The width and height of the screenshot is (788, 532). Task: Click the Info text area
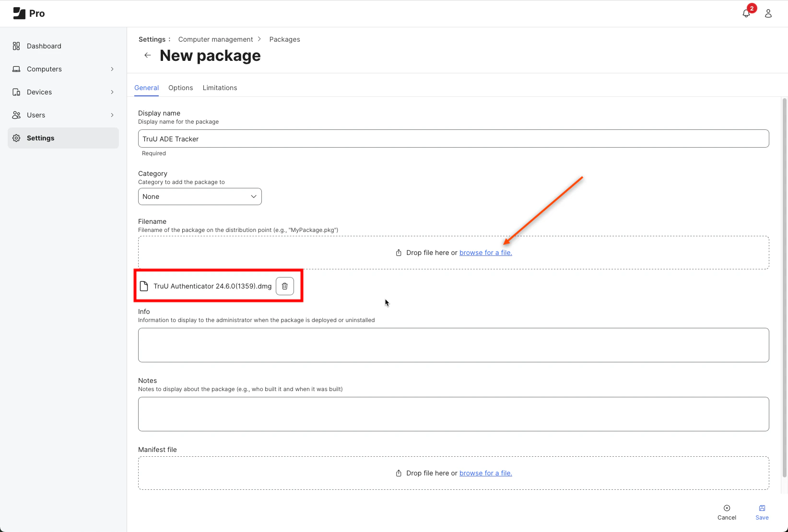click(454, 345)
